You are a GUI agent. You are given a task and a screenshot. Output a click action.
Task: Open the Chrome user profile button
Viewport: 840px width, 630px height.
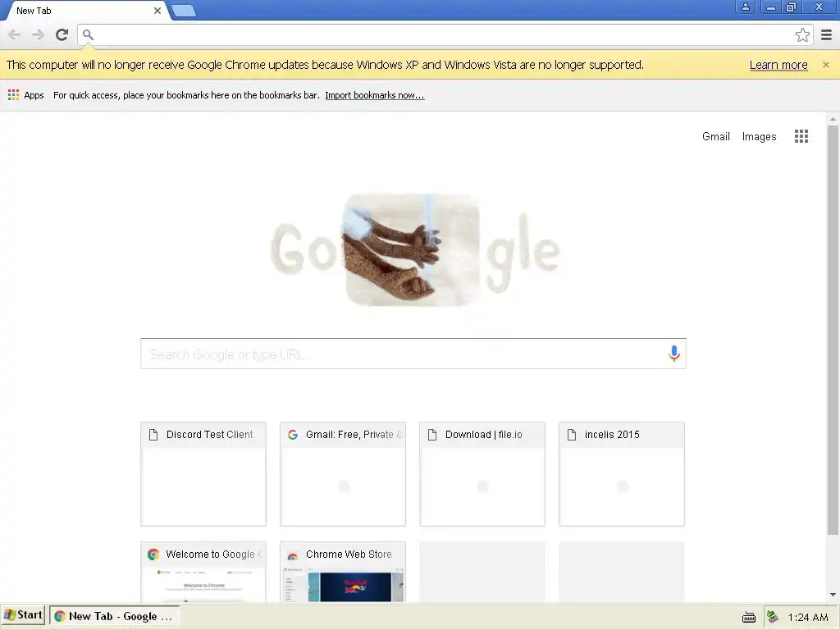(745, 7)
